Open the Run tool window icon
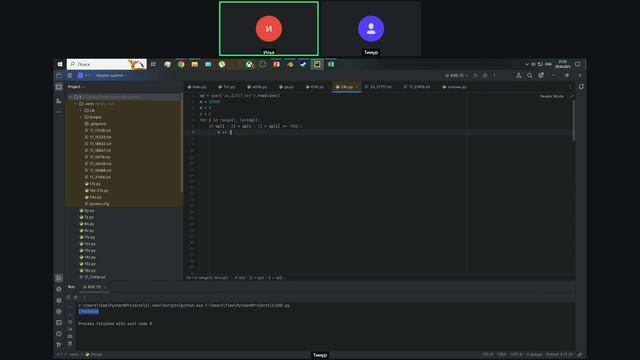 tap(59, 278)
